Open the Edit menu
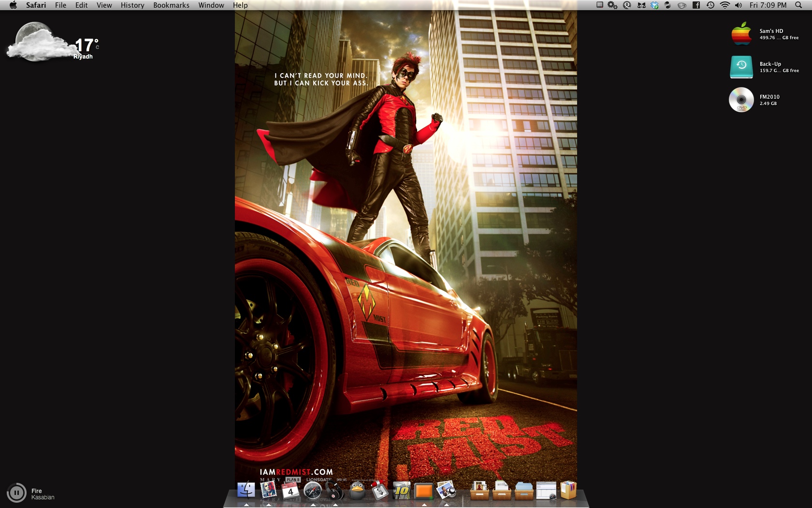 tap(81, 5)
